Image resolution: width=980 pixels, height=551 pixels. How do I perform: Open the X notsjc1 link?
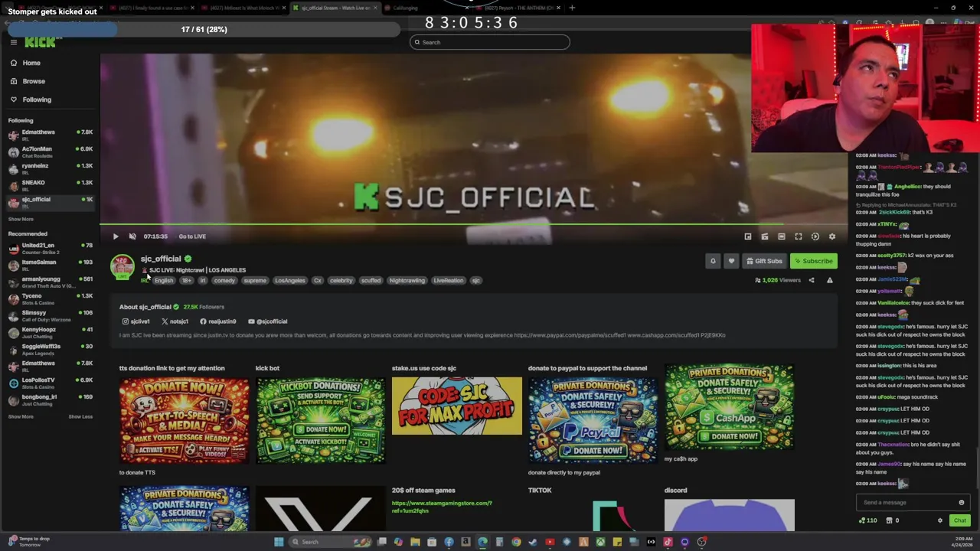point(175,321)
